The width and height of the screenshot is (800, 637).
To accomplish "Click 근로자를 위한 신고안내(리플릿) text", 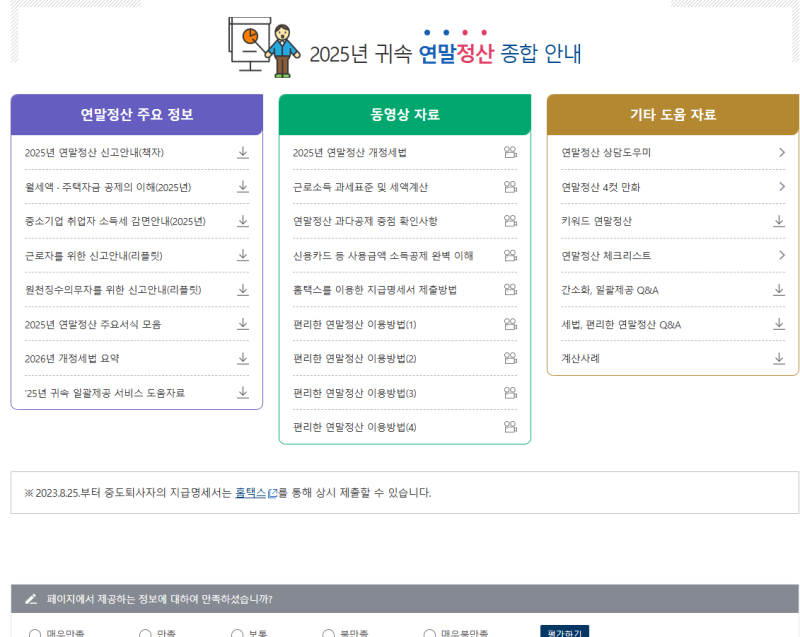I will pyautogui.click(x=93, y=256).
